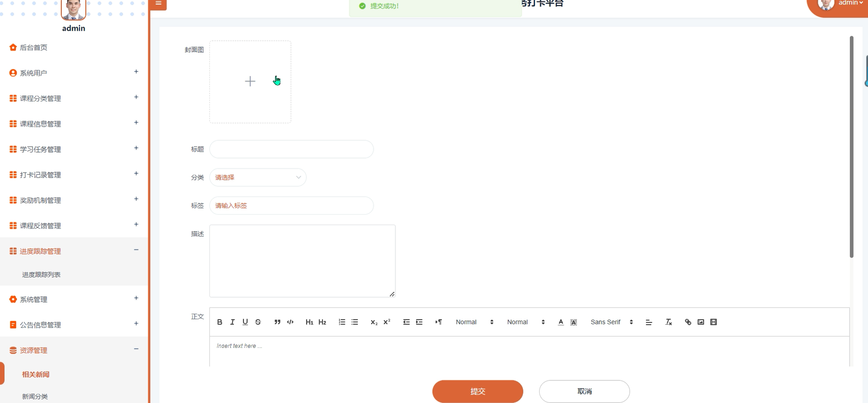Click the sidebar admin avatar photo
This screenshot has height=403, width=868.
(x=73, y=10)
